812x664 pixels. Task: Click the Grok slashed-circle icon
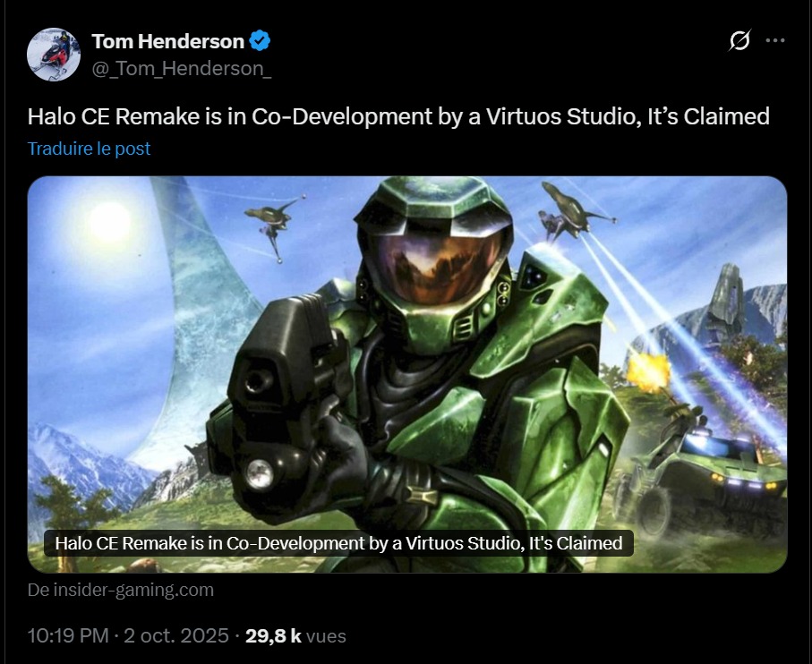pyautogui.click(x=739, y=40)
